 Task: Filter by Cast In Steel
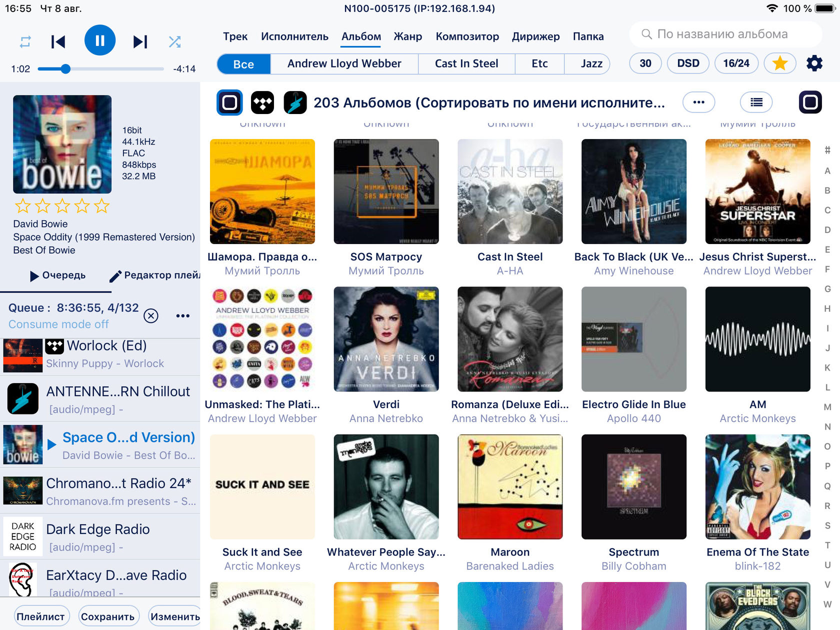[x=466, y=64]
